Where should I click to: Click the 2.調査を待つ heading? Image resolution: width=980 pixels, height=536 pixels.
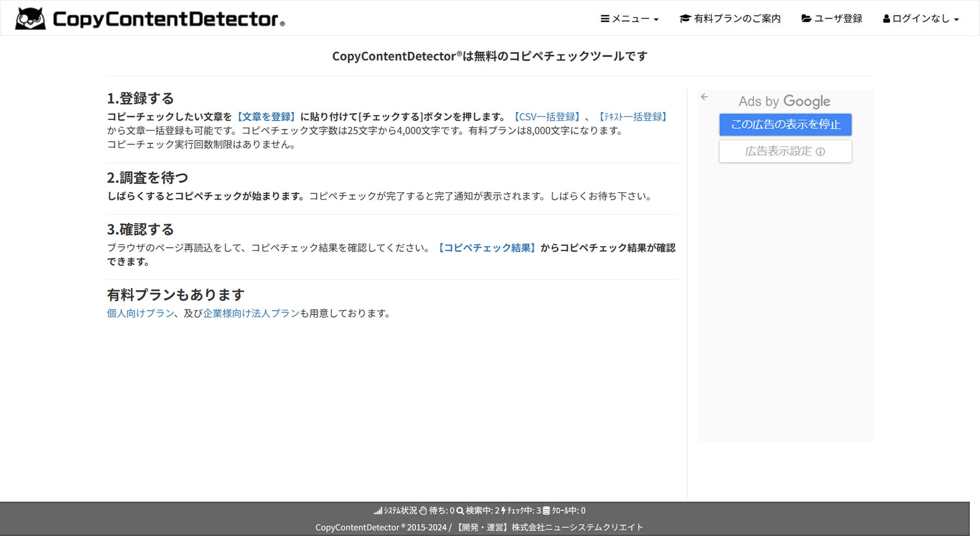point(148,178)
